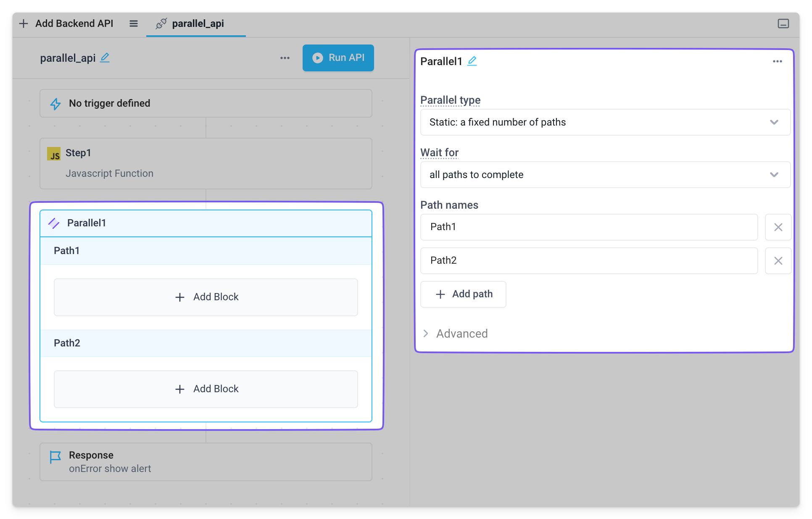Rename Parallel1 using the pencil icon
Image resolution: width=812 pixels, height=519 pixels.
pos(472,61)
